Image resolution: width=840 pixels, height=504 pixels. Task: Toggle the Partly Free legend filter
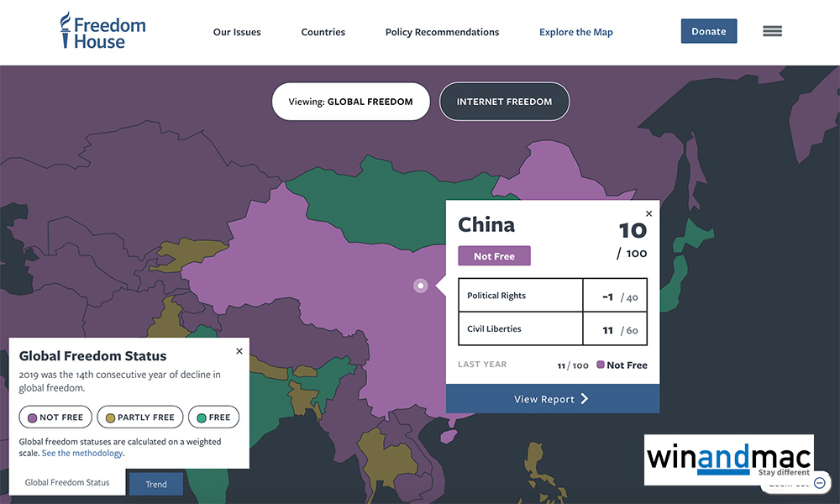139,417
